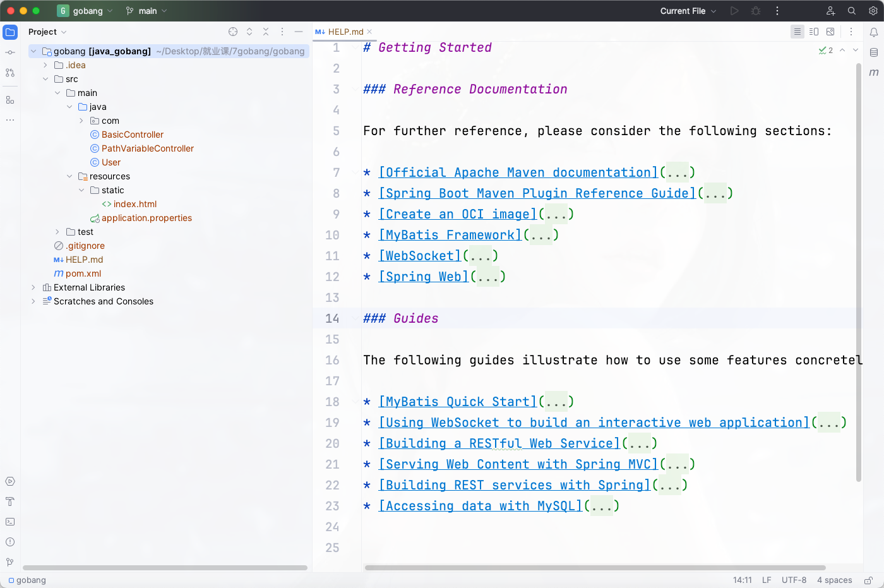Expand the com package chevron
Image resolution: width=884 pixels, height=588 pixels.
pos(81,121)
